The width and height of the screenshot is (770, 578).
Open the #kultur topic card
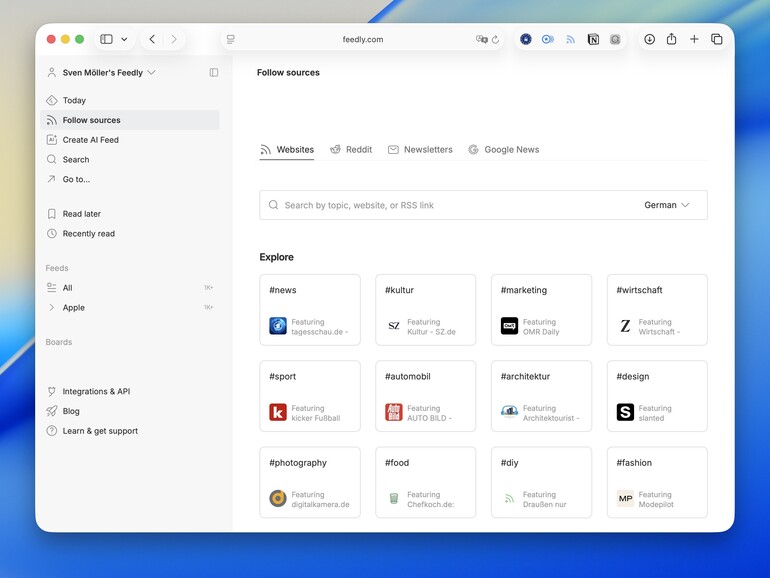pyautogui.click(x=426, y=310)
